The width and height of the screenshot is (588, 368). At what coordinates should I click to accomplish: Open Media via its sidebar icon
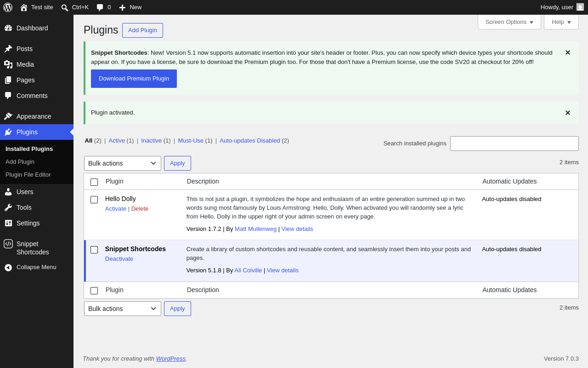[8, 64]
